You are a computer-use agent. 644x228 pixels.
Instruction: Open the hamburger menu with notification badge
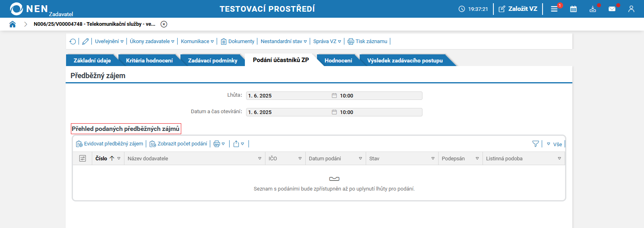(555, 9)
